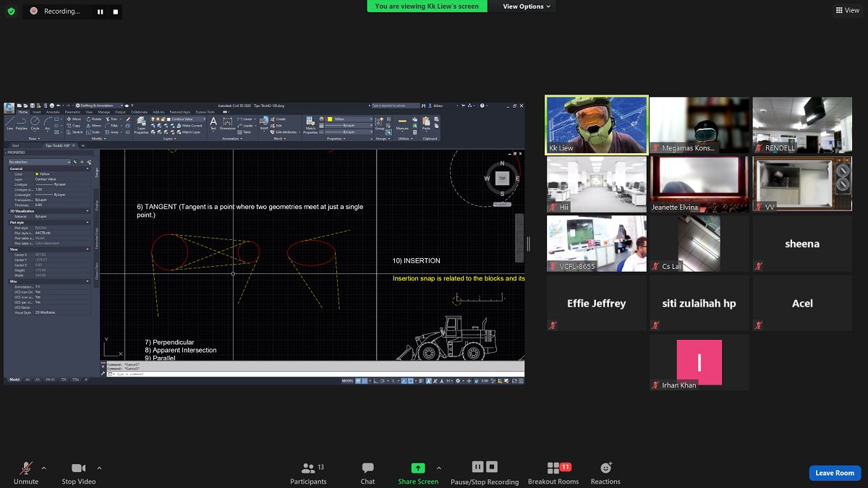Click the command line input field
The width and height of the screenshot is (868, 488).
tap(315, 374)
